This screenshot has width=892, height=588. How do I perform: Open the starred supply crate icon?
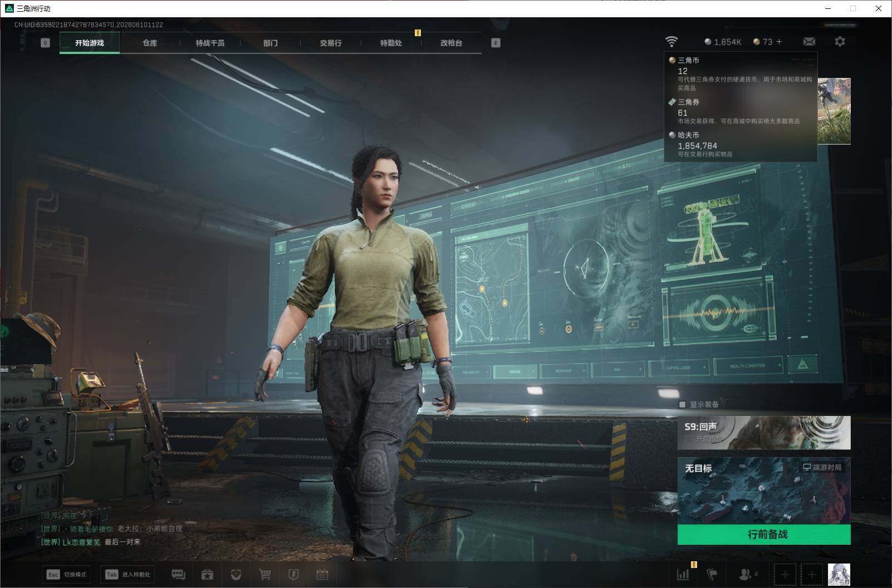coord(207,575)
